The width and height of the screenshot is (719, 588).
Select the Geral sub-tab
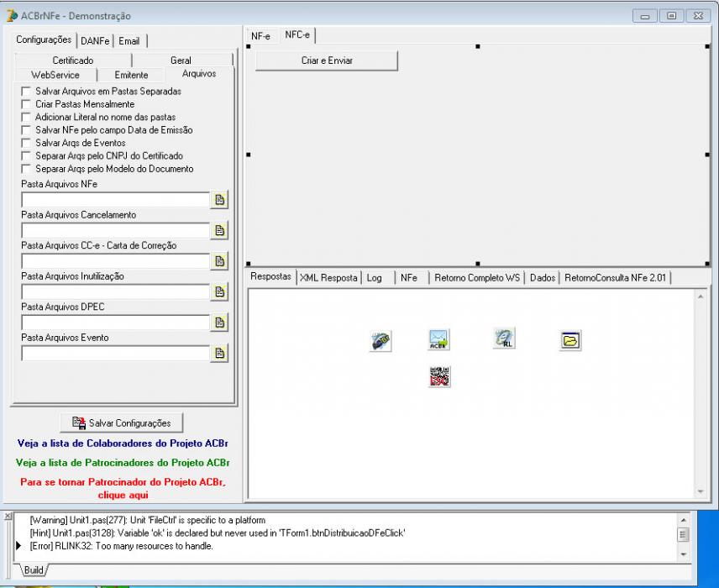click(181, 60)
